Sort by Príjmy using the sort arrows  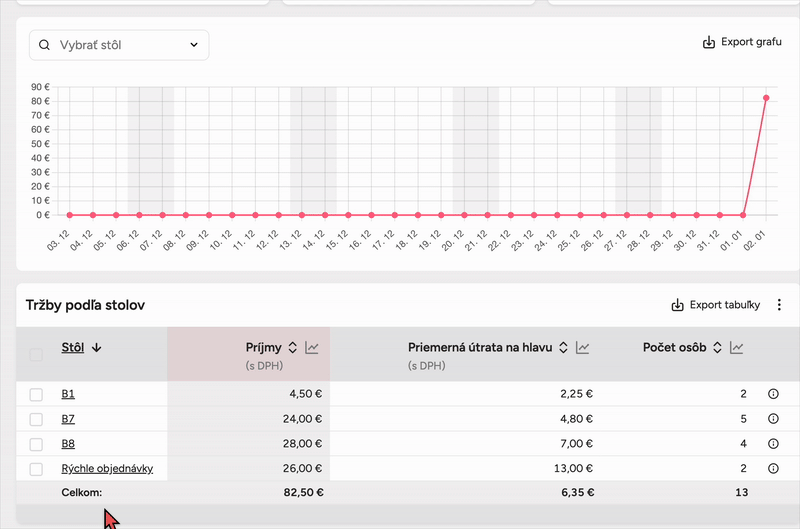click(293, 348)
